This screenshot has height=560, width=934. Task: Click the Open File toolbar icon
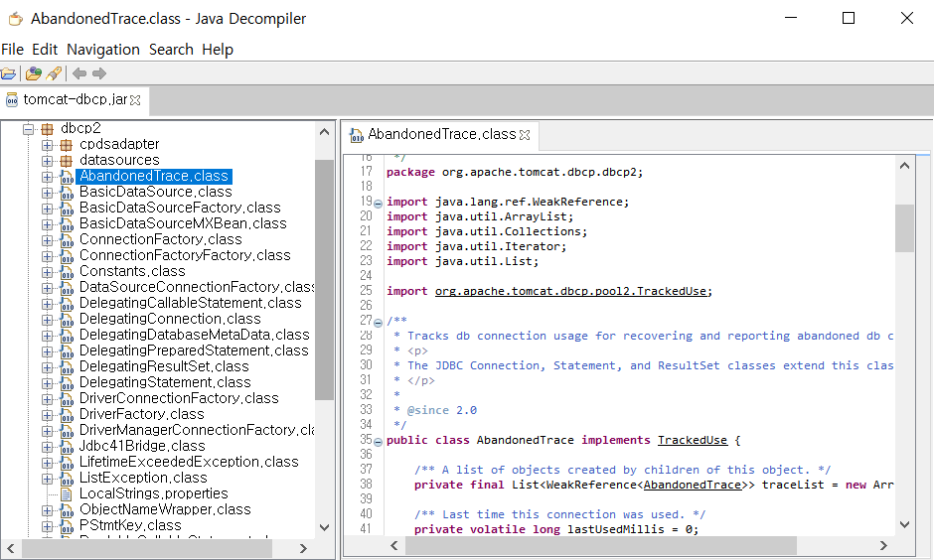(x=9, y=73)
